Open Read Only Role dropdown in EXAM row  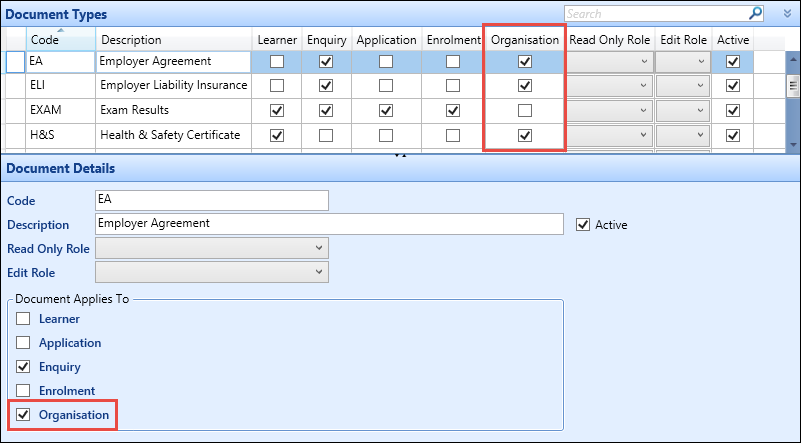610,110
